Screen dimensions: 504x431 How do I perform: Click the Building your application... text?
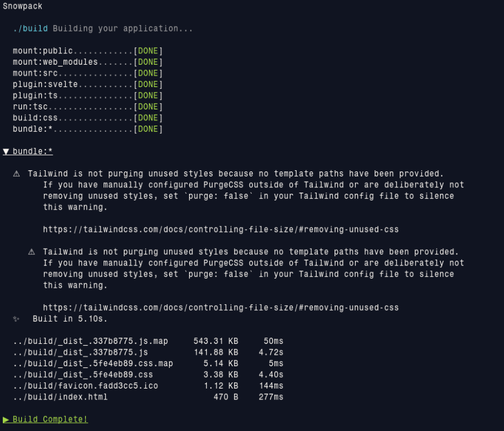point(123,29)
